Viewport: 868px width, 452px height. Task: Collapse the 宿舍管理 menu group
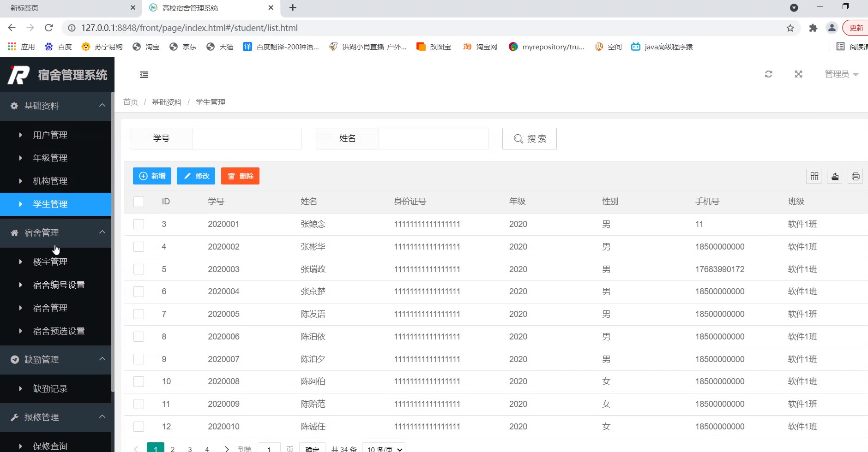55,233
